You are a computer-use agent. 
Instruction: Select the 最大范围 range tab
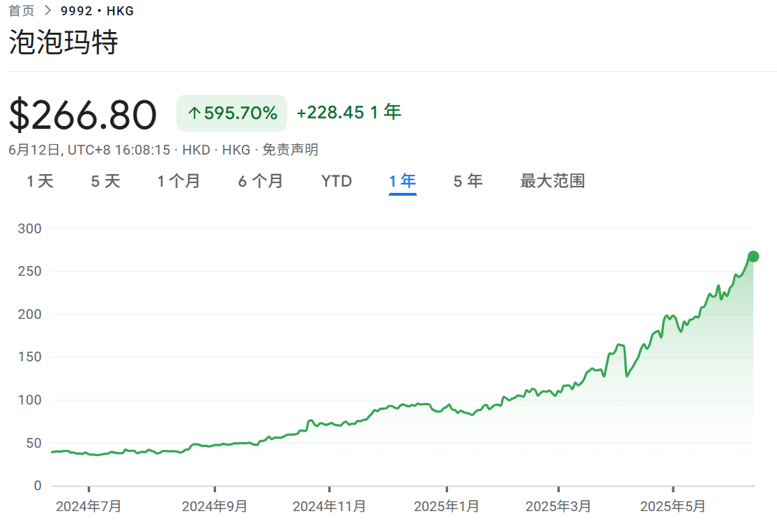[x=553, y=182]
